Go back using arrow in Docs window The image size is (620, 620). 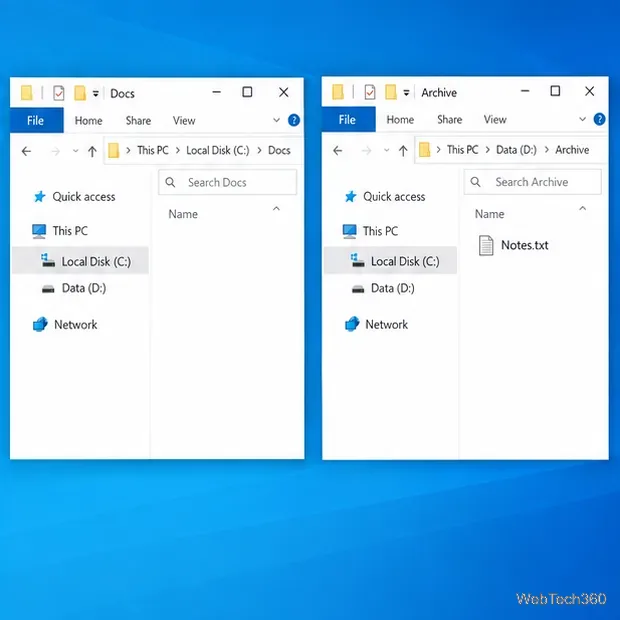(x=26, y=151)
